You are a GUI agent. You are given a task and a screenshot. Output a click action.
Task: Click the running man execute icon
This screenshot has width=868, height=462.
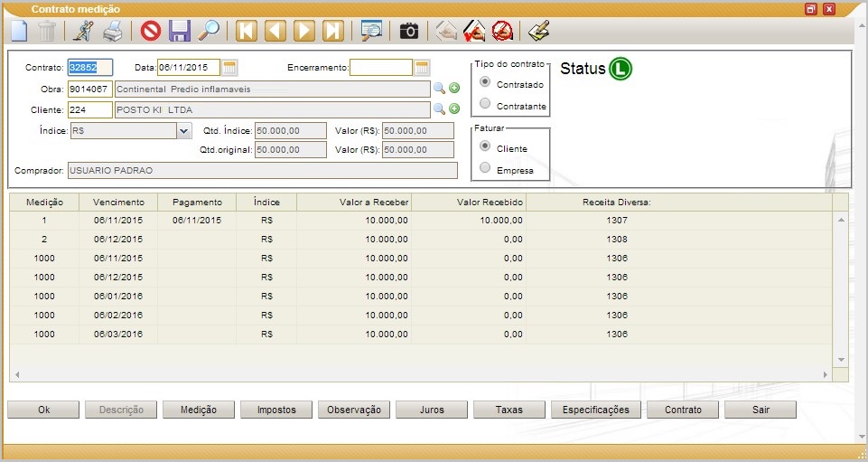[83, 31]
